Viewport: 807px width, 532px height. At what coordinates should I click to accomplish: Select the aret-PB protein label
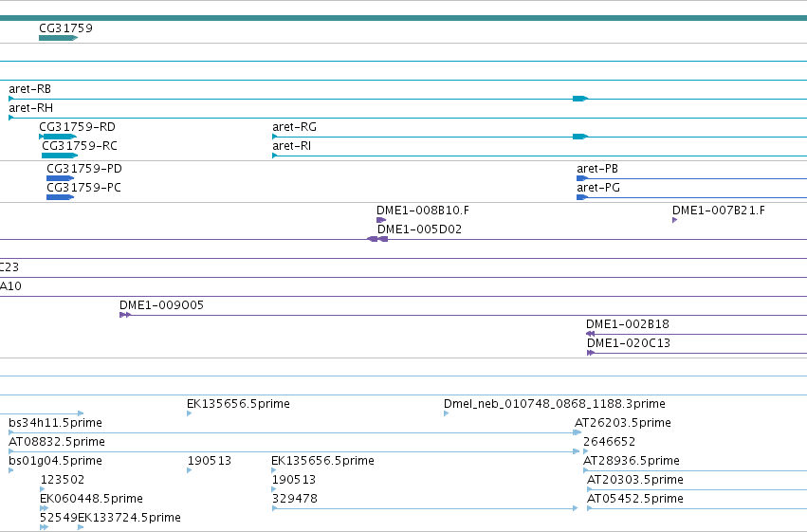597,169
